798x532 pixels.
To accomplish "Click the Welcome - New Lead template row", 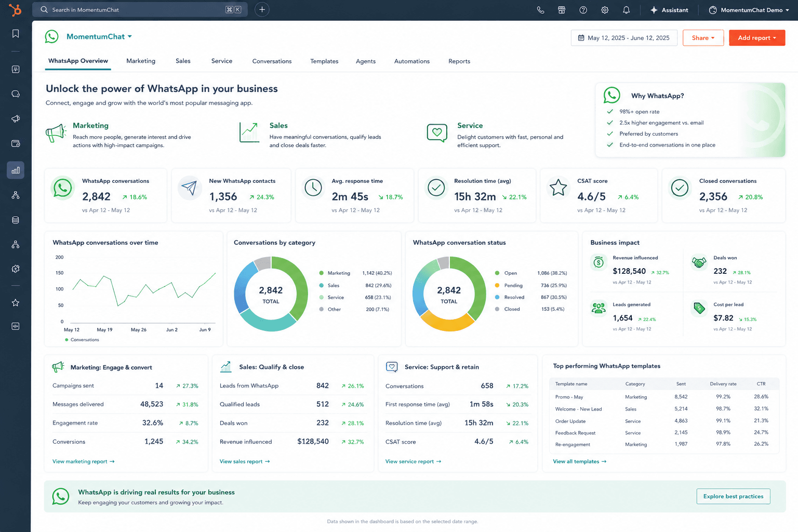I will [664, 409].
